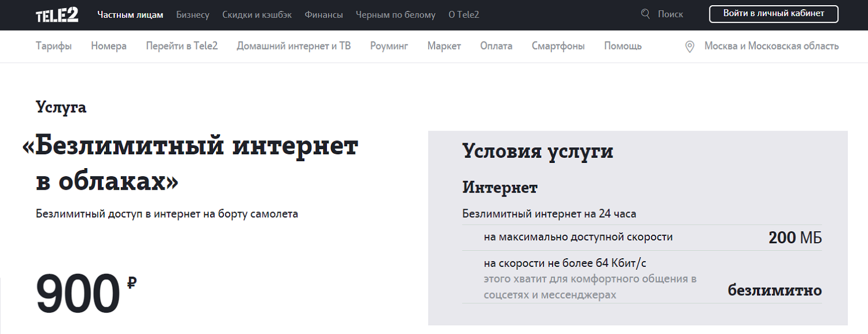Click на максимально доступной скорости row
868x334 pixels.
642,237
